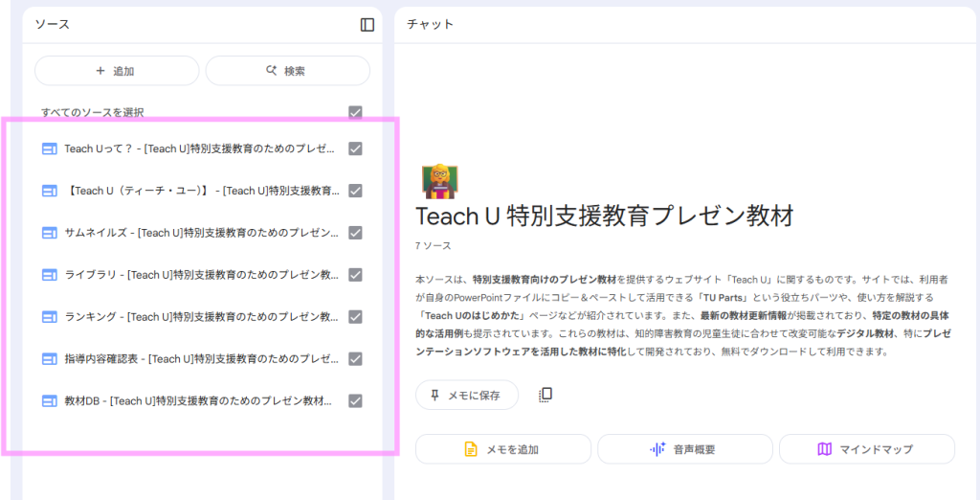The height and width of the screenshot is (500, 980).
Task: Toggle the すべてのソースを選択 checkbox
Action: [x=355, y=113]
